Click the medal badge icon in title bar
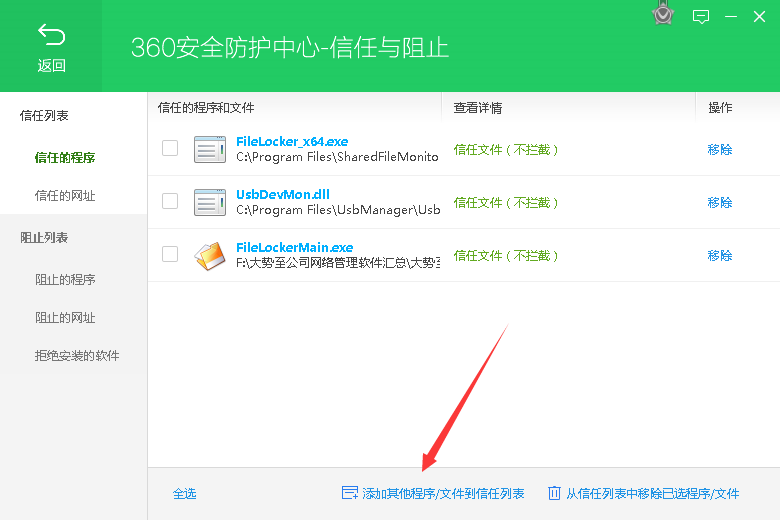Image resolution: width=780 pixels, height=520 pixels. pos(662,14)
